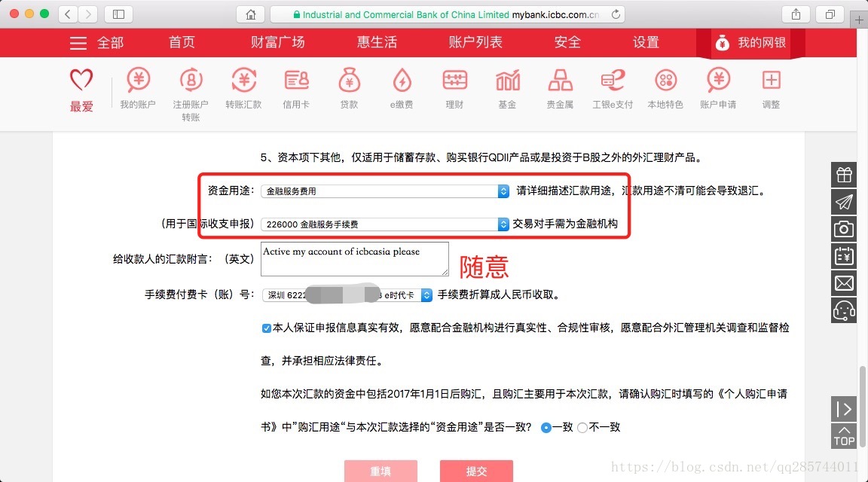Go to 首页 tab

(x=182, y=43)
